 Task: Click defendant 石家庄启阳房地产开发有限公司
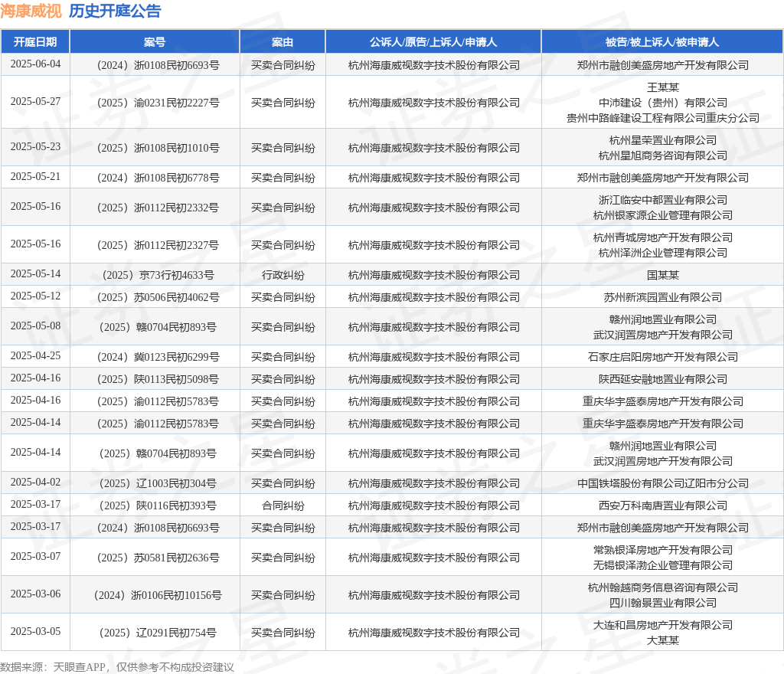[x=662, y=357]
